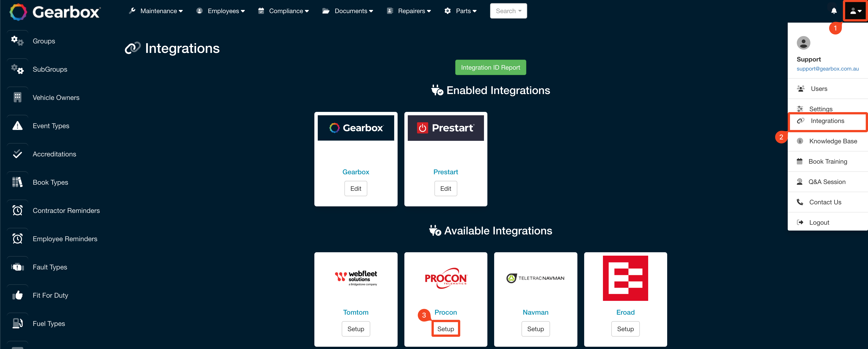Click the Fault Types engine warning icon
Image resolution: width=868 pixels, height=349 pixels.
tap(17, 267)
